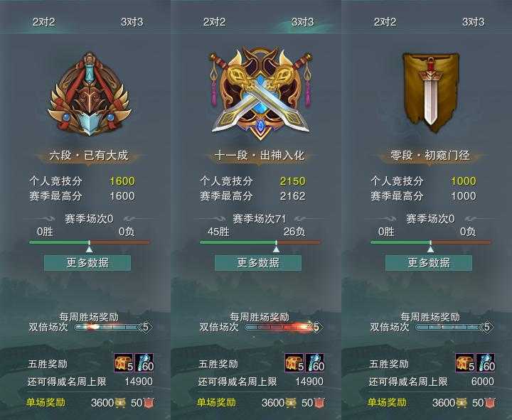Viewport: 512px width, 420px height.
Task: Open 更多数据 button under 1600 score
Action: click(87, 263)
